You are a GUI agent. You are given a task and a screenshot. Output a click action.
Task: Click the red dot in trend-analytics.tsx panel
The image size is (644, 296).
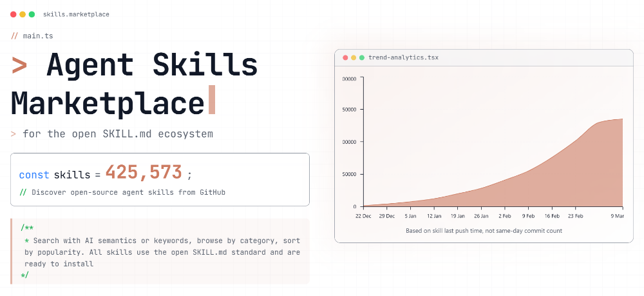coord(345,57)
